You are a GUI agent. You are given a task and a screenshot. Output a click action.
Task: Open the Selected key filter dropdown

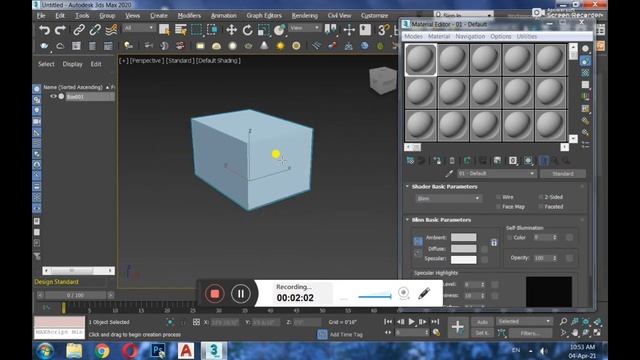[524, 322]
